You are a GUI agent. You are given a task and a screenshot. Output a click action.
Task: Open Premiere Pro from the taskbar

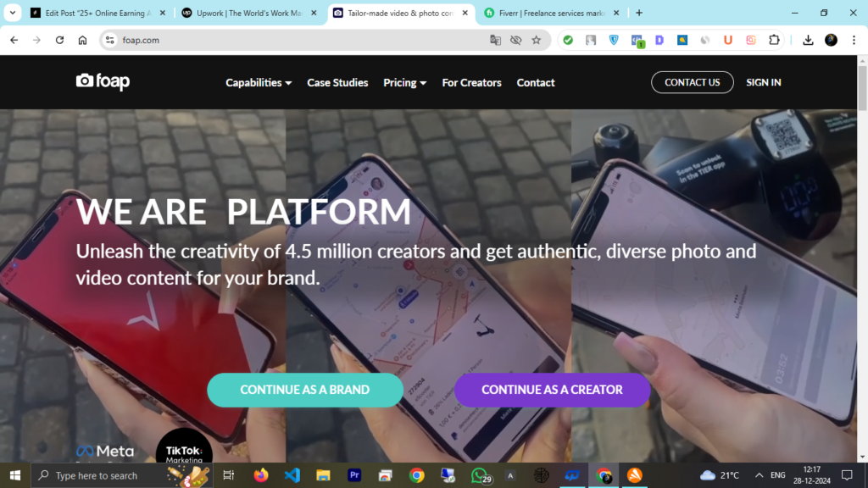click(x=354, y=475)
